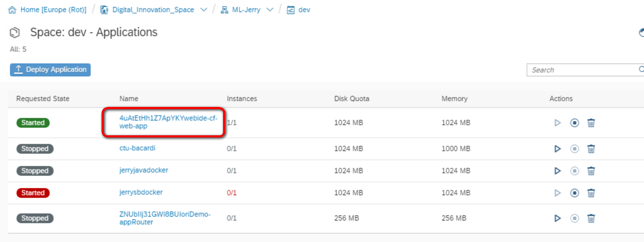Click the subaccount icon before ML-Jerry
644x242 pixels.
coord(224,10)
